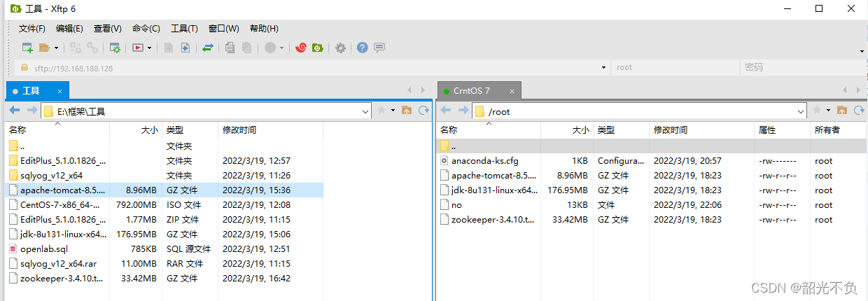Refresh the local pane

pos(423,111)
